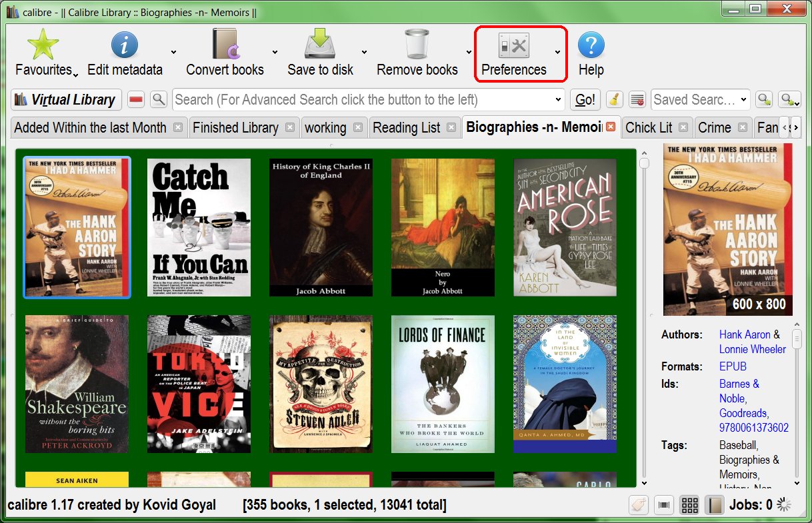This screenshot has width=812, height=523.
Task: Close the Biographies -n- Memoirs tab
Action: 611,127
